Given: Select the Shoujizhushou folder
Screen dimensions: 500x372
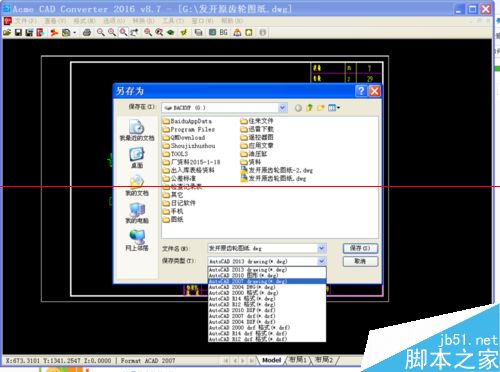Looking at the screenshot, I should tap(189, 146).
